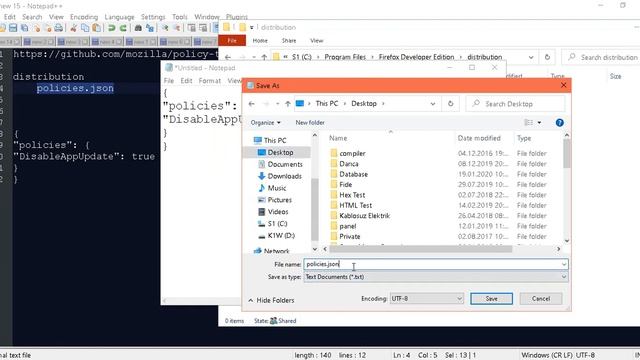
Task: Click green Undo arrow in Notepad++ toolbar
Action: pos(111,28)
